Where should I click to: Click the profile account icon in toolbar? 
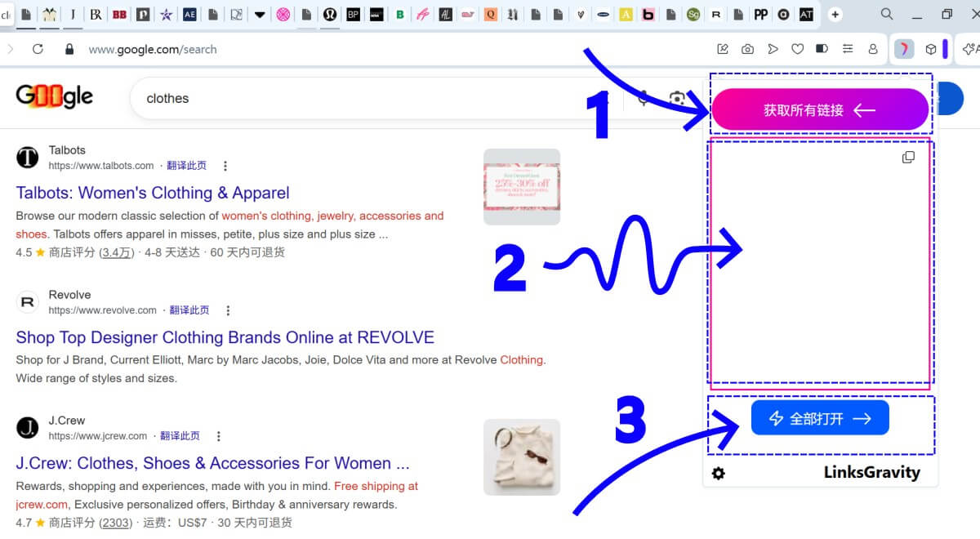click(872, 49)
